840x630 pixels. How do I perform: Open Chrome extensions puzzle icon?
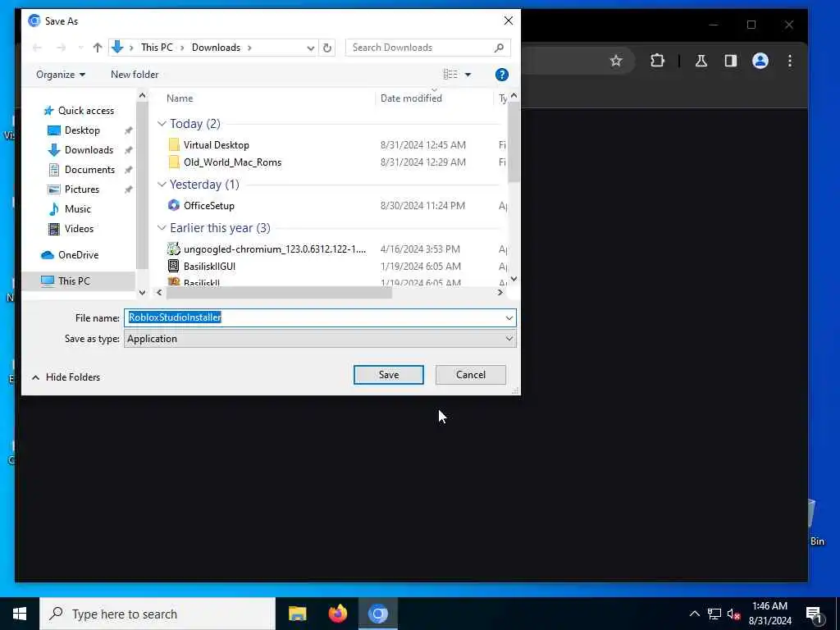coord(657,61)
